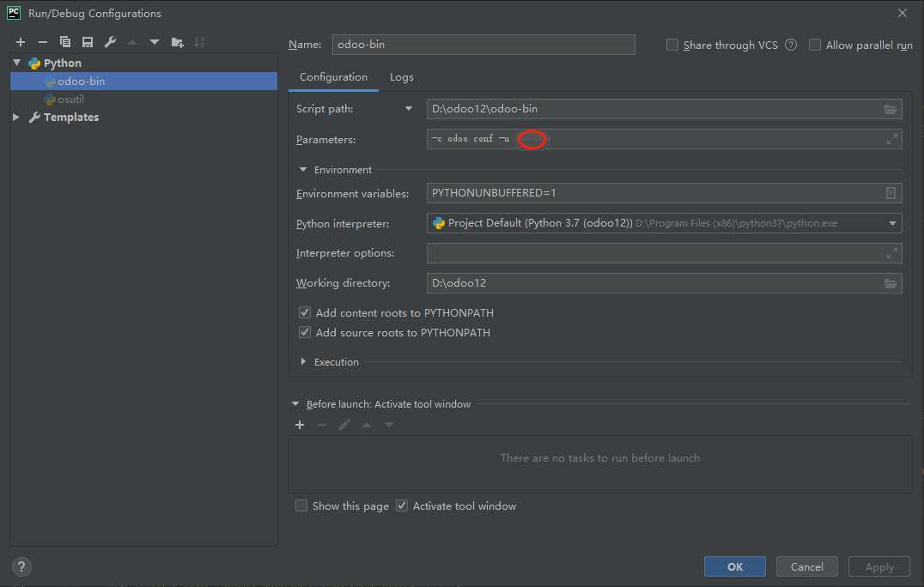
Task: Copy the configuration using the duplicate icon
Action: 64,42
